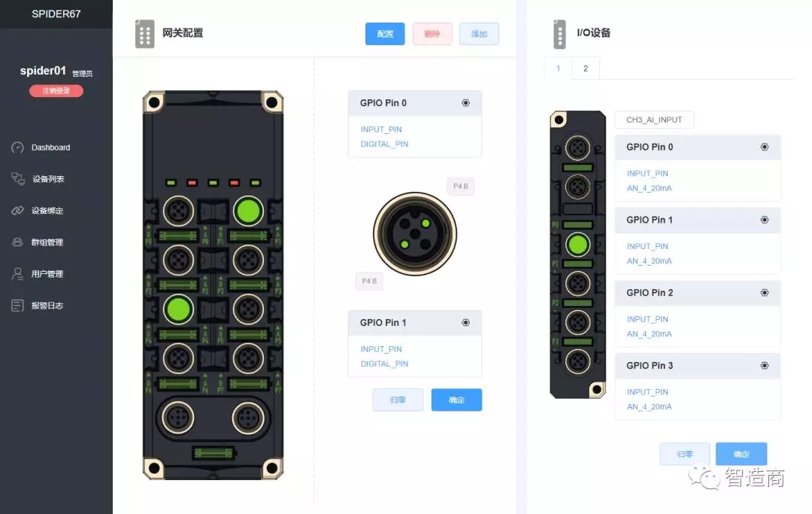The height and width of the screenshot is (514, 812).
Task: Click the I/O设备 module header icon
Action: pyautogui.click(x=559, y=34)
